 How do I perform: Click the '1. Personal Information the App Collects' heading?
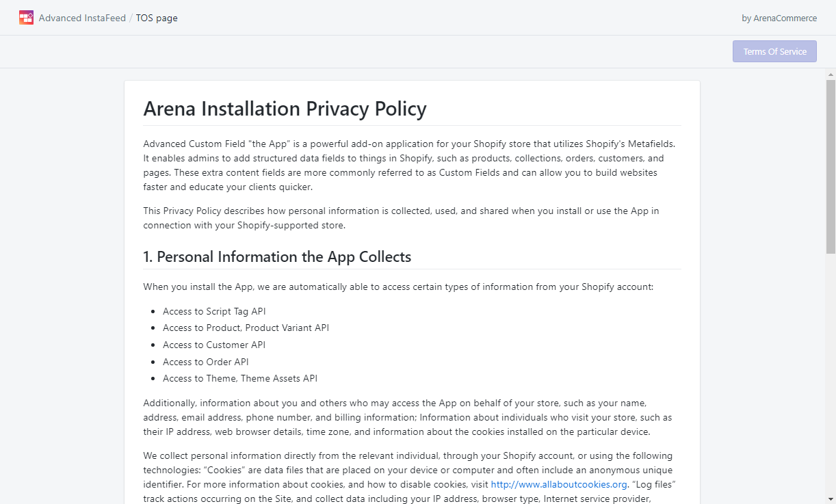tap(277, 257)
